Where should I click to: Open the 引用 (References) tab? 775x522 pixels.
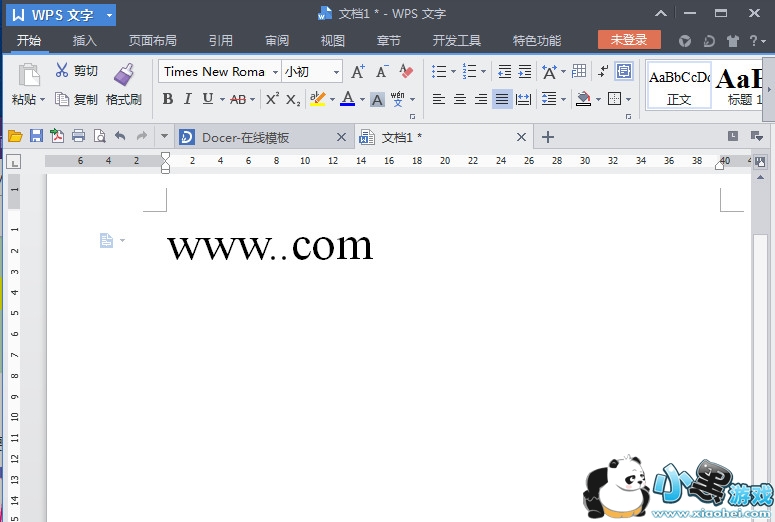point(220,41)
